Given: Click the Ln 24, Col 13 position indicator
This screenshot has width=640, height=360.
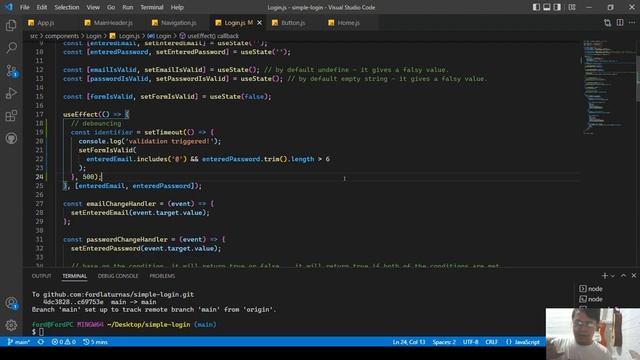Looking at the screenshot, I should click(409, 342).
